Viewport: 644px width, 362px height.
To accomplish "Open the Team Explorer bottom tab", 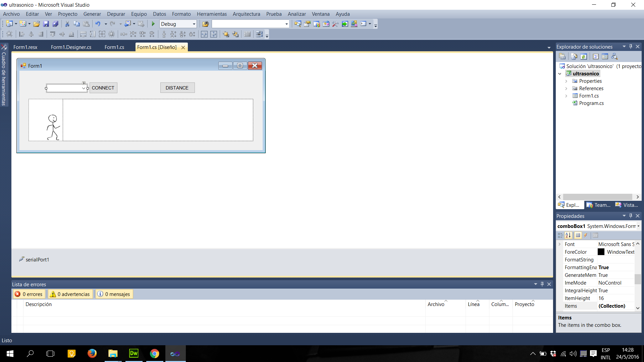I will coord(599,205).
